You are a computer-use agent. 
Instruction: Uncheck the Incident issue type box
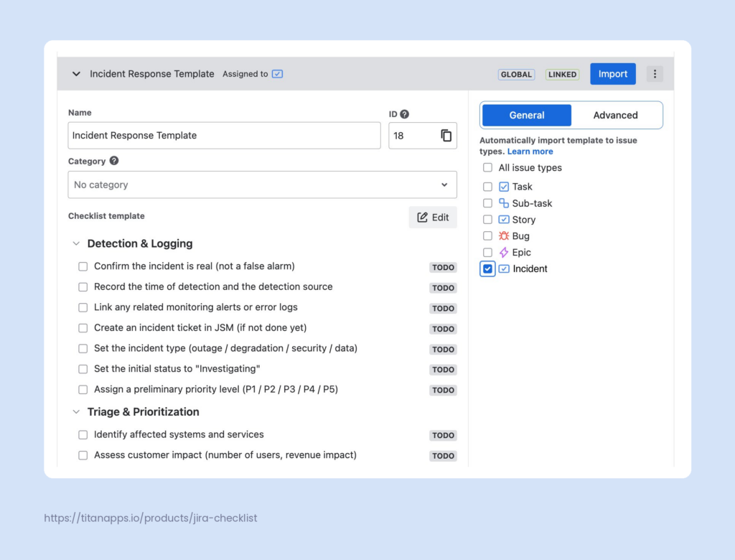click(487, 269)
